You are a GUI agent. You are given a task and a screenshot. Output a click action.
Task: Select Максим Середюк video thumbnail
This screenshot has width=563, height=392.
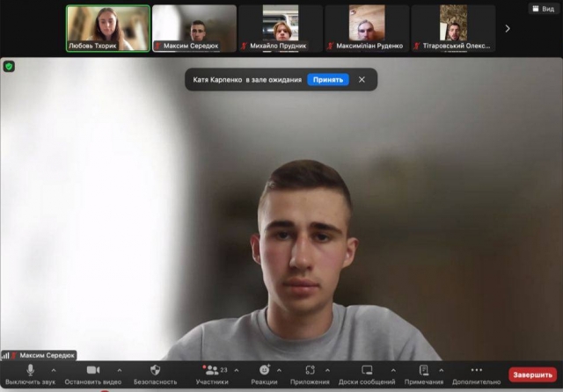194,28
